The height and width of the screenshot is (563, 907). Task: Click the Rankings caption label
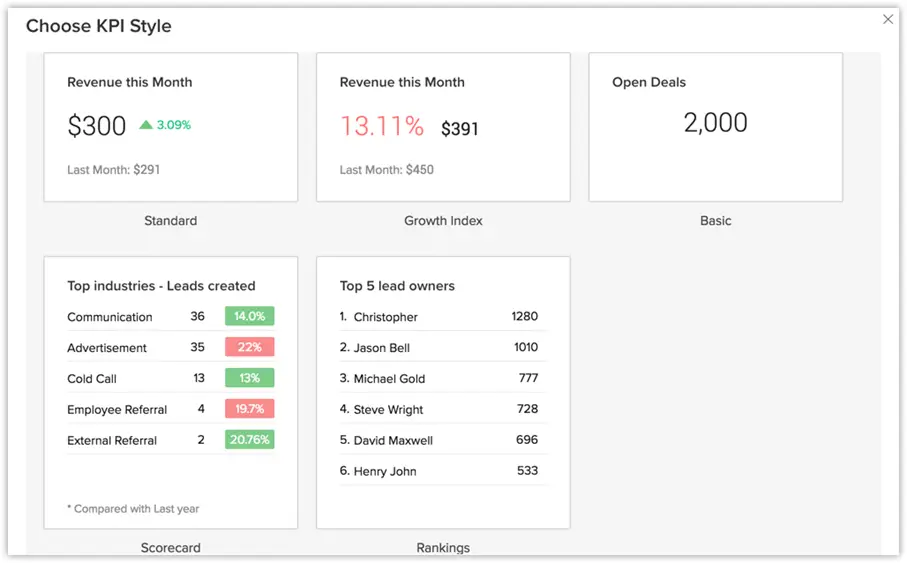pyautogui.click(x=443, y=548)
